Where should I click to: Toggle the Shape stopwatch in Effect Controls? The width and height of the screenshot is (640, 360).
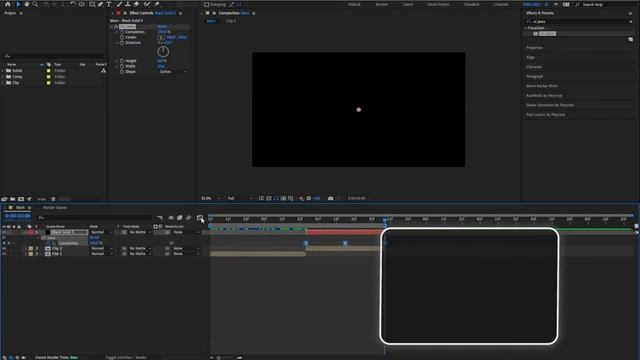122,71
